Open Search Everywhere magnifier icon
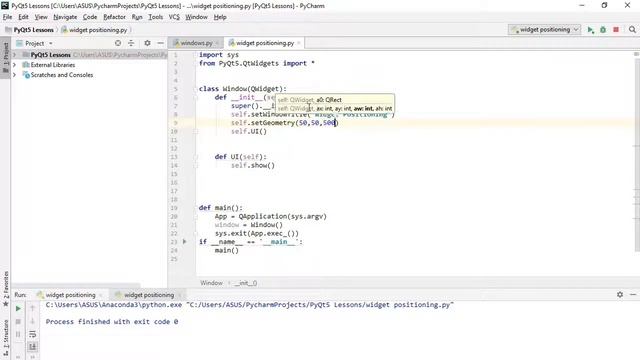Viewport: 640px width, 360px height. pos(632,30)
